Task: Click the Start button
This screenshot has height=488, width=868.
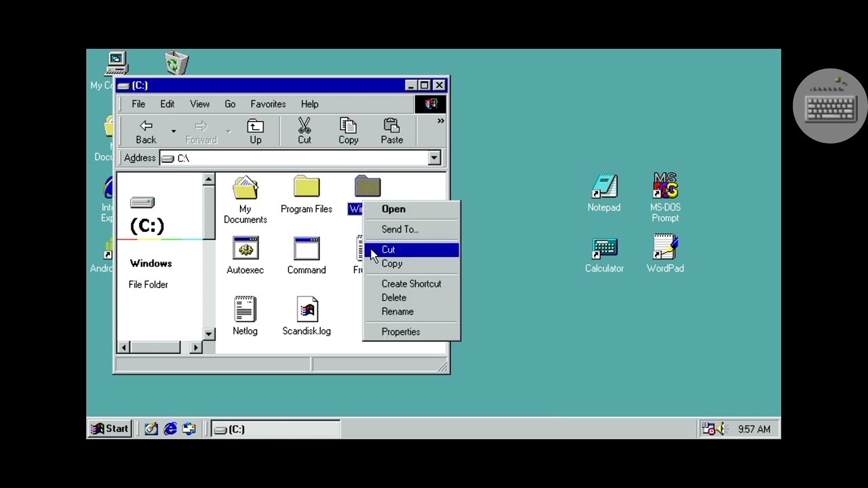Action: [110, 429]
